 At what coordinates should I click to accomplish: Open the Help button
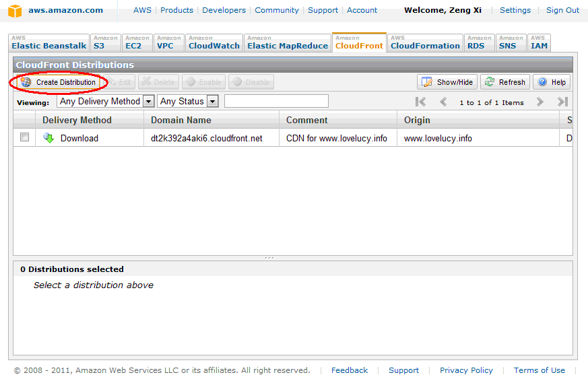[x=552, y=82]
